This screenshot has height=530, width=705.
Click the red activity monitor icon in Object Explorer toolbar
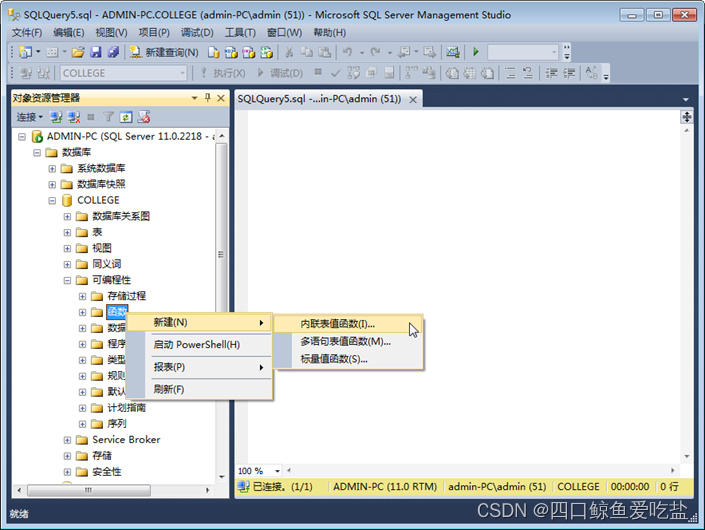[144, 117]
